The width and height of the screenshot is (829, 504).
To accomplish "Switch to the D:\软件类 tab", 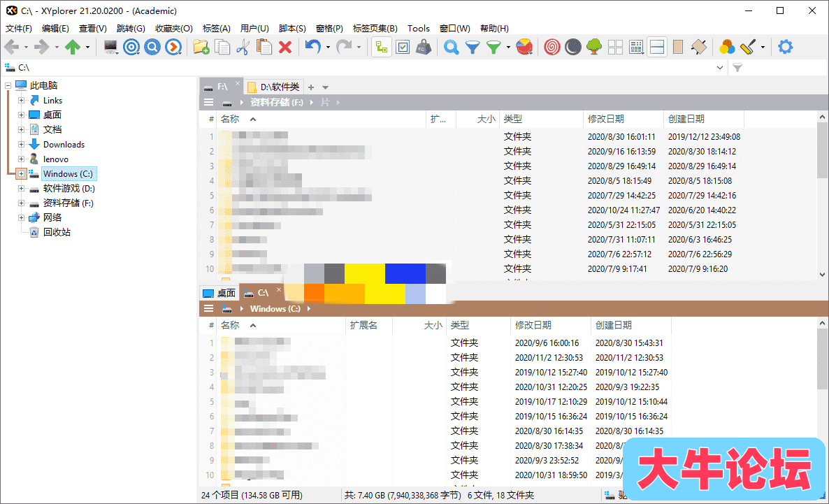I will (x=274, y=87).
